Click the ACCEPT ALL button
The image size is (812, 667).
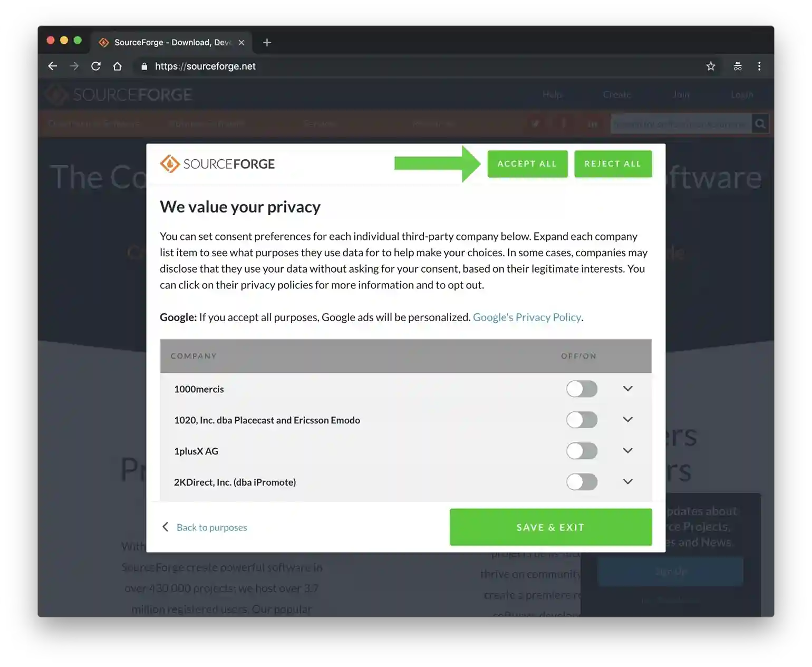click(527, 164)
